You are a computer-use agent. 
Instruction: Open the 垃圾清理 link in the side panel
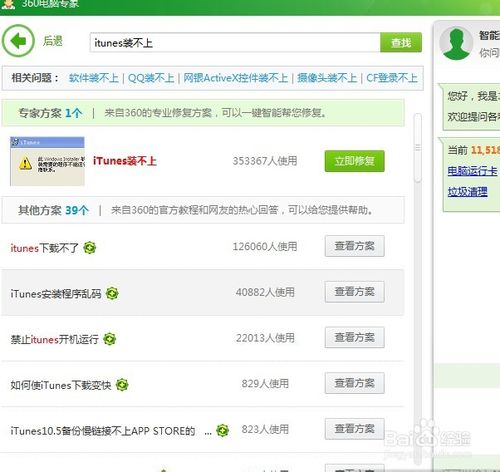[x=467, y=192]
